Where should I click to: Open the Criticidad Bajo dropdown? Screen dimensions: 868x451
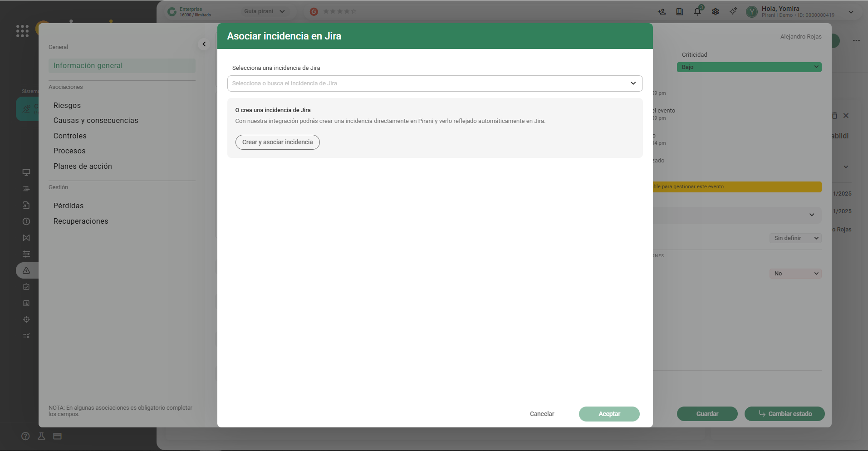click(x=749, y=67)
